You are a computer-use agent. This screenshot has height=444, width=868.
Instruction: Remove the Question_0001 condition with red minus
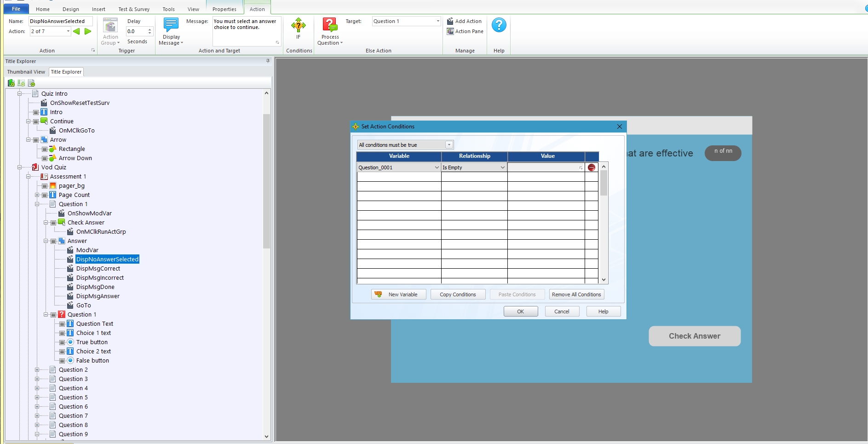pos(592,167)
